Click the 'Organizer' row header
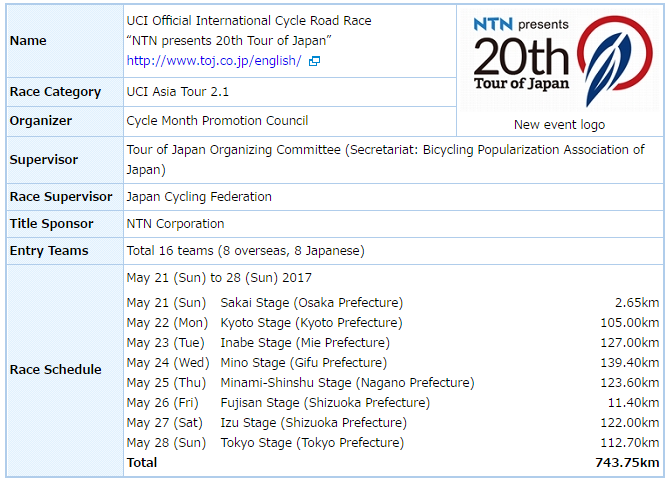 (x=41, y=121)
